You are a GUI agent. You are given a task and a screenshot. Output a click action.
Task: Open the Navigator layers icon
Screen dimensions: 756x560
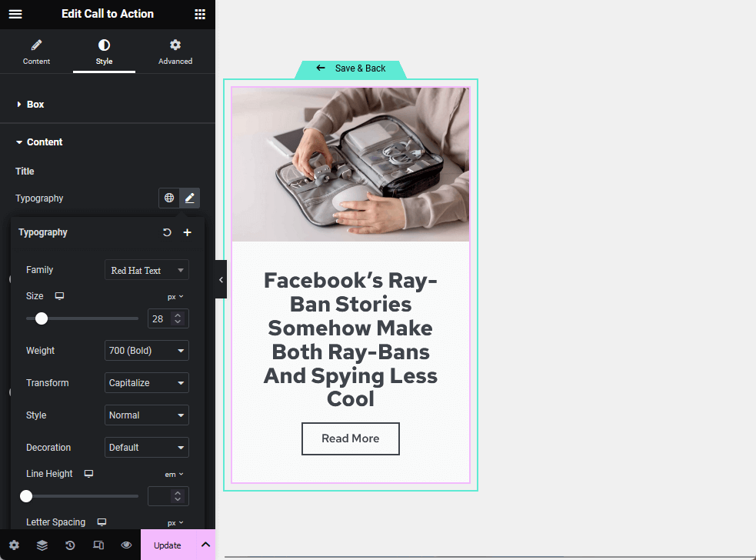[x=42, y=545]
